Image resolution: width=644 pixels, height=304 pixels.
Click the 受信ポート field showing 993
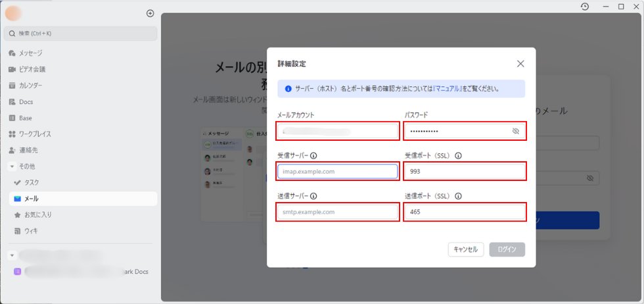(465, 172)
